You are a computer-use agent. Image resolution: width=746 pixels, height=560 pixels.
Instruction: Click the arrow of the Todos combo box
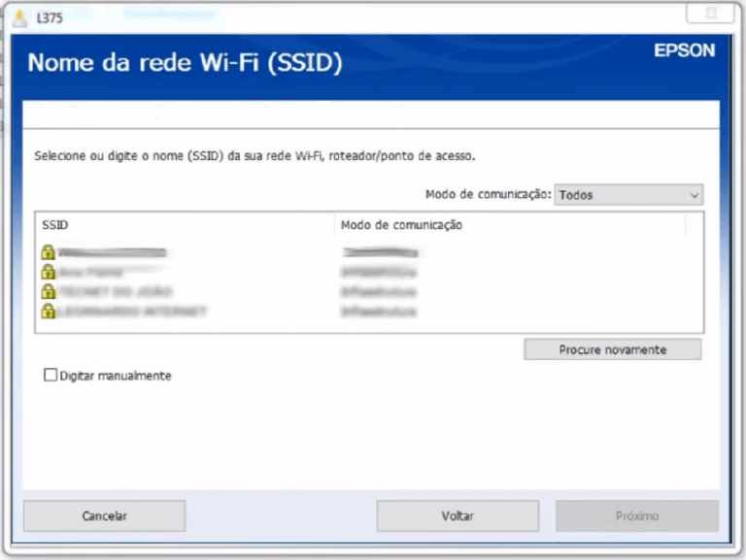694,195
